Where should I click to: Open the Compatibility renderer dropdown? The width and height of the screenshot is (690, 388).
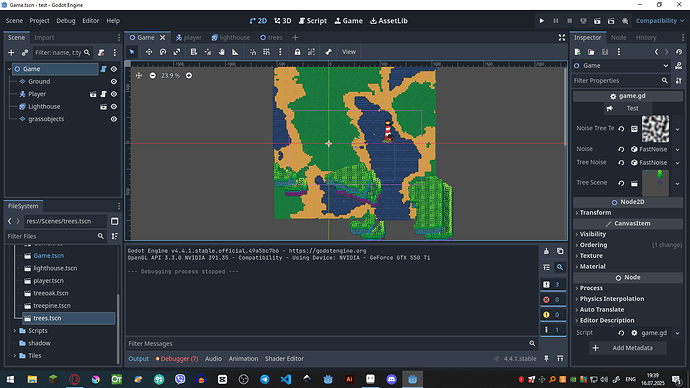(x=660, y=21)
